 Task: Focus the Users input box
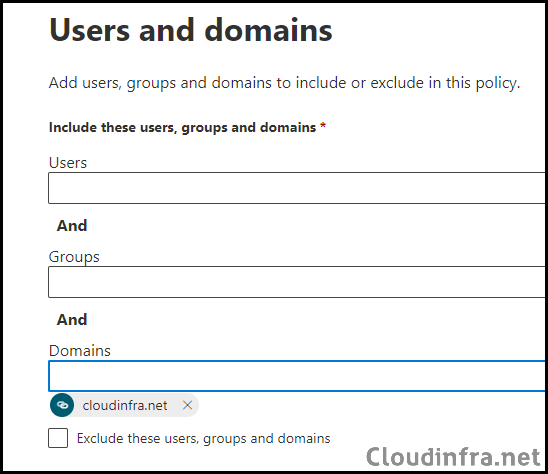click(x=296, y=188)
